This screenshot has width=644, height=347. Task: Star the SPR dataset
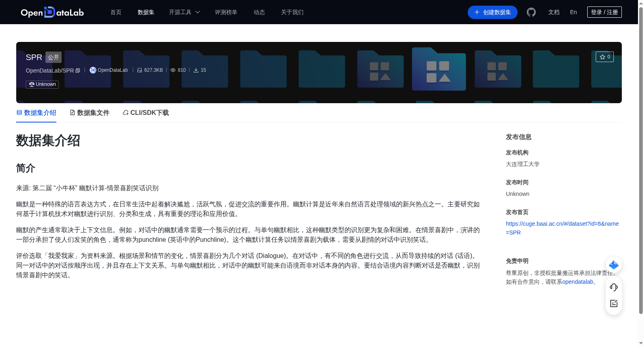[x=605, y=57]
